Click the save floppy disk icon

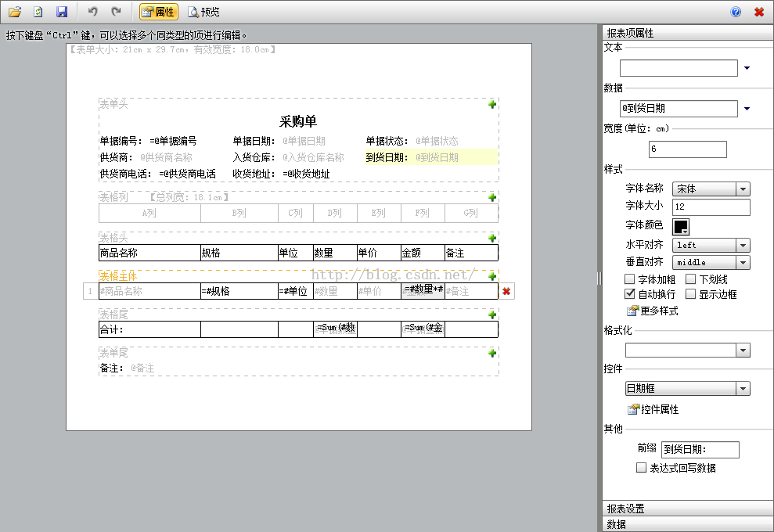(x=62, y=12)
